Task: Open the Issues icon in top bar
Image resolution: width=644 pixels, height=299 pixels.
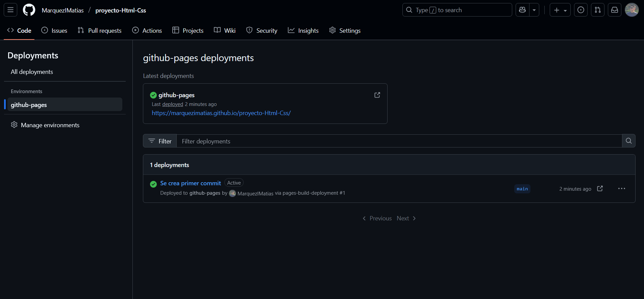Action: coord(581,10)
